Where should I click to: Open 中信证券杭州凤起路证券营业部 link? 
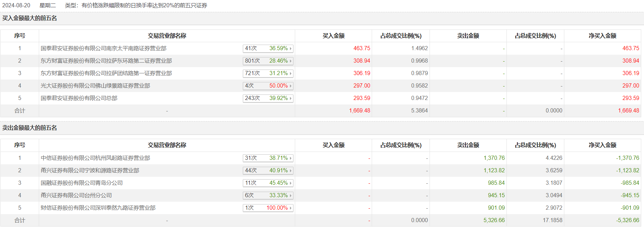[x=95, y=158]
